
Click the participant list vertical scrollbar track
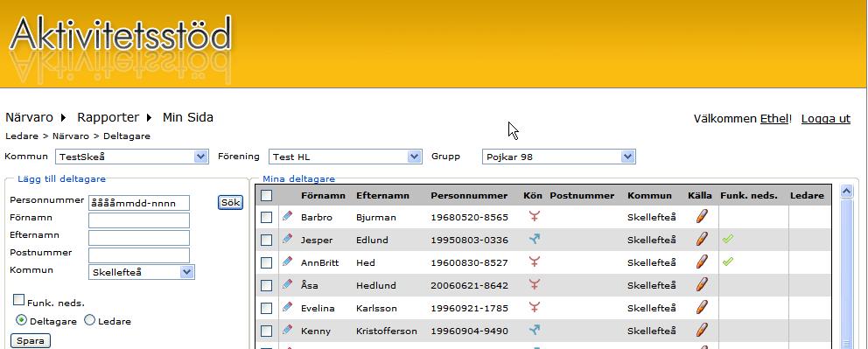(847, 273)
